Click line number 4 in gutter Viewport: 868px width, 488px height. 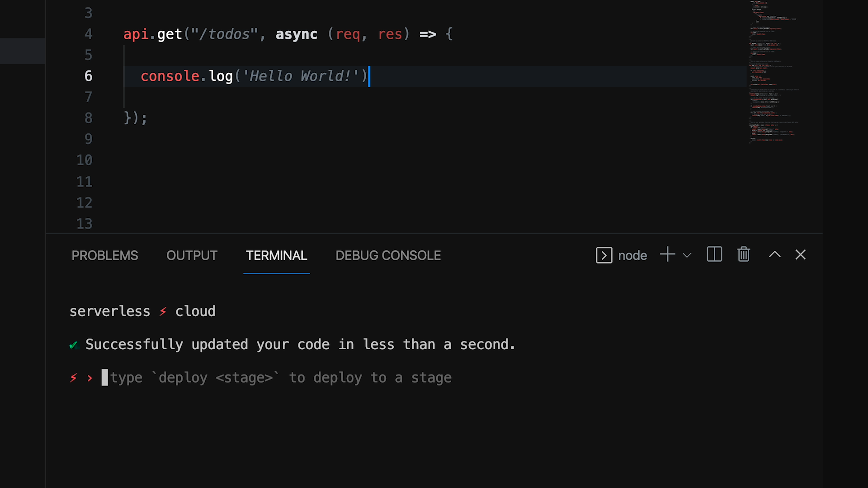point(89,34)
